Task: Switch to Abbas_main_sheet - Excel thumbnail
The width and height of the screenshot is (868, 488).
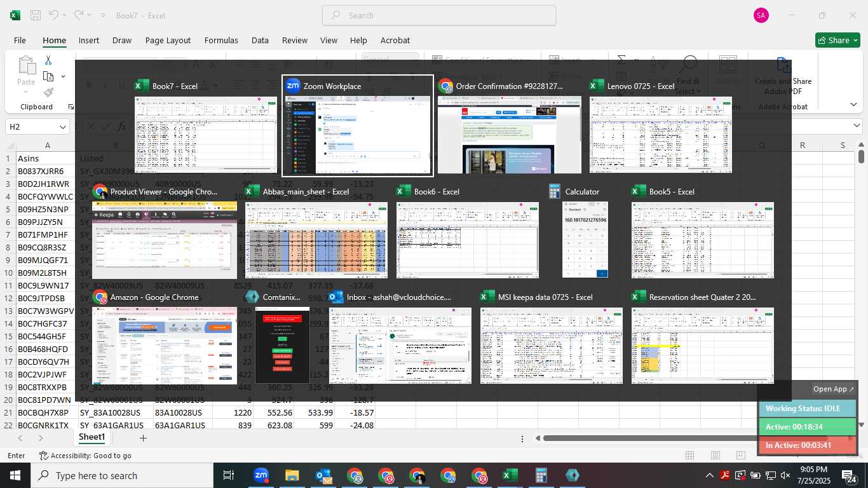Action: coord(316,240)
